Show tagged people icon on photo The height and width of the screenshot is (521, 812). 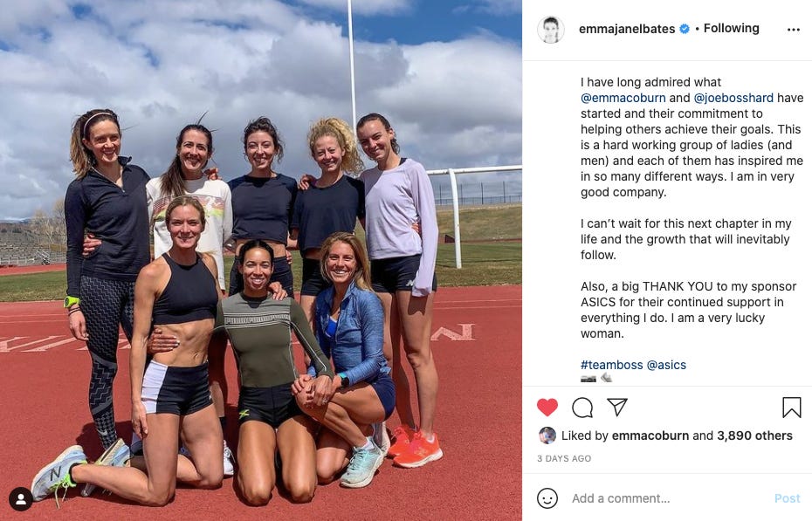pos(21,499)
